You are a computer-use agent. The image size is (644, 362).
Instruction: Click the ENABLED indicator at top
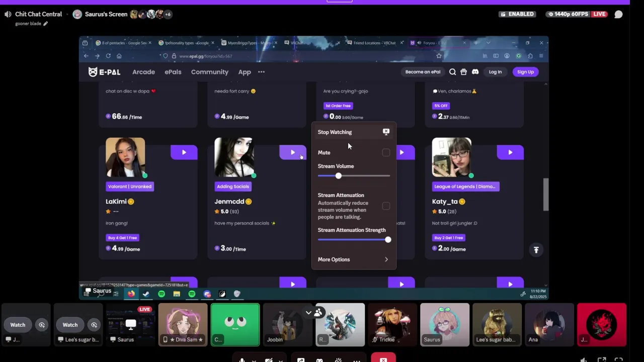point(517,14)
